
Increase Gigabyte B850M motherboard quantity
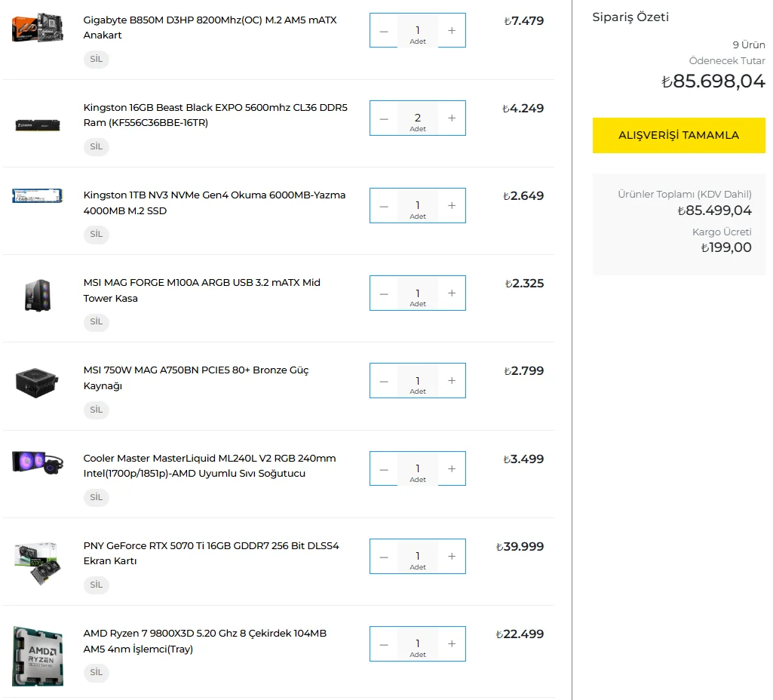[452, 31]
